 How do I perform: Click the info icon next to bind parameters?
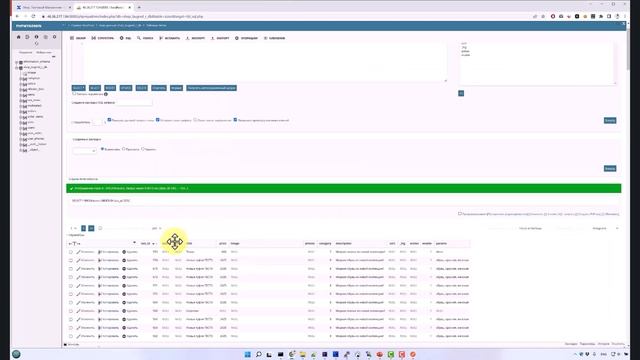tap(106, 94)
